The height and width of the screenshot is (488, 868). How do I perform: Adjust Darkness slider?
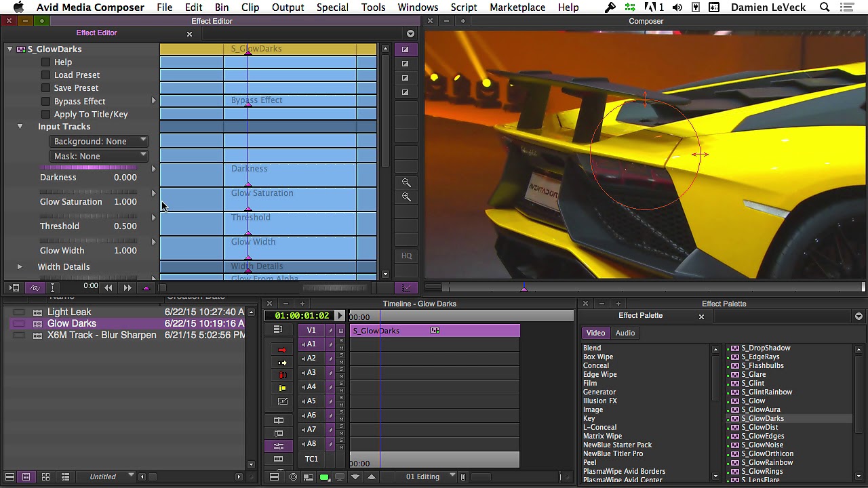tap(88, 168)
